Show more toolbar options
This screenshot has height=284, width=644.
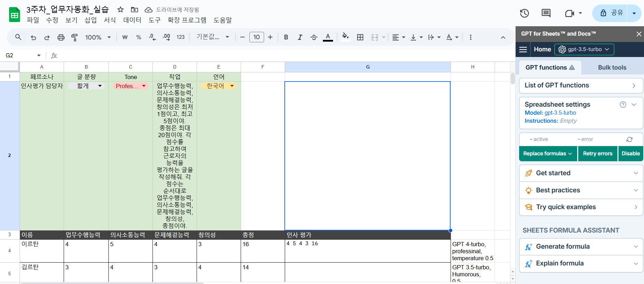click(x=470, y=37)
